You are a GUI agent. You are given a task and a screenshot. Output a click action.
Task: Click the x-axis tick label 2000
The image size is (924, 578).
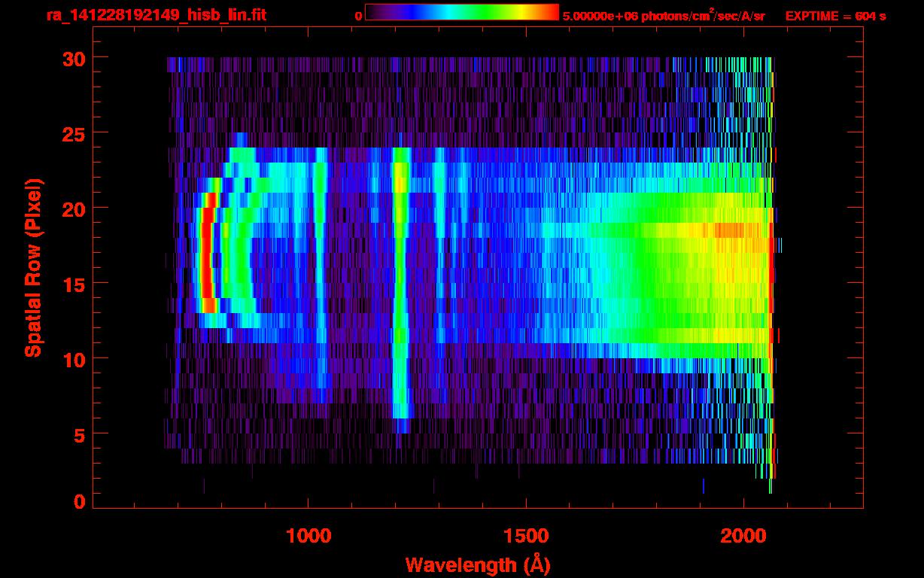(743, 536)
